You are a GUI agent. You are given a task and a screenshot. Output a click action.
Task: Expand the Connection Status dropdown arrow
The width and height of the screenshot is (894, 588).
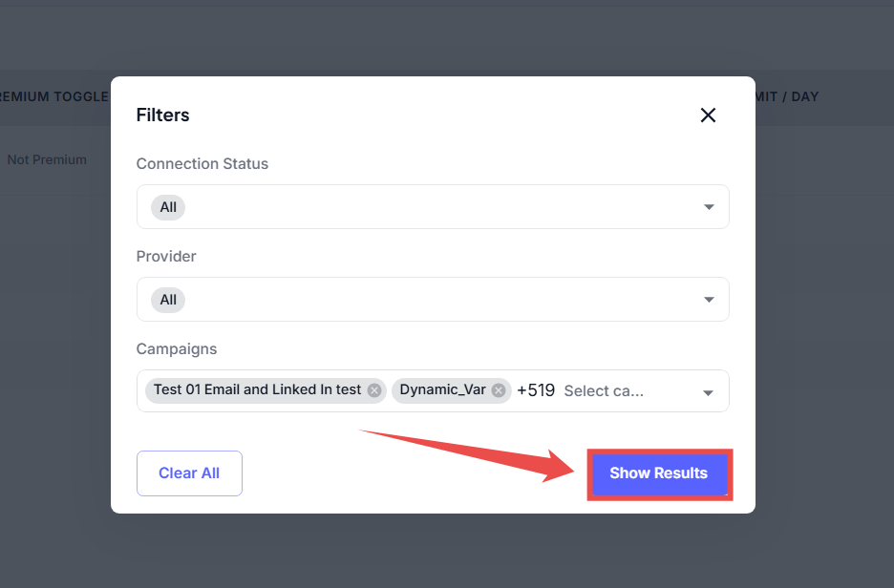709,207
